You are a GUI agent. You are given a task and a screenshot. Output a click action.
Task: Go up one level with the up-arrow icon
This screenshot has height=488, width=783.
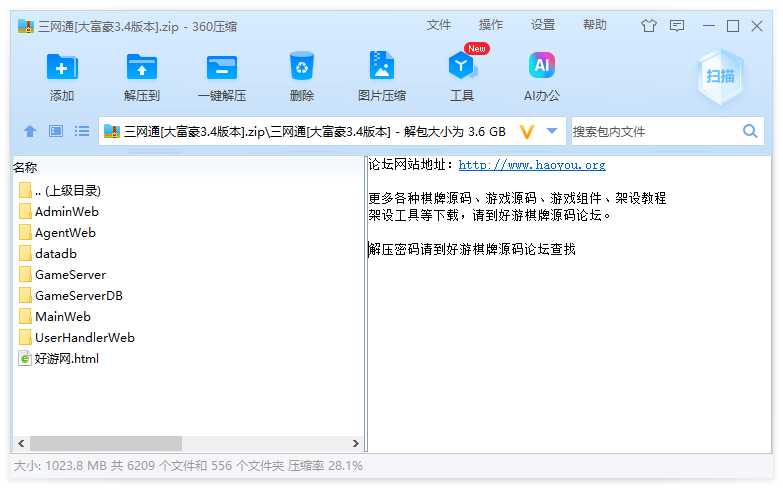tap(30, 131)
